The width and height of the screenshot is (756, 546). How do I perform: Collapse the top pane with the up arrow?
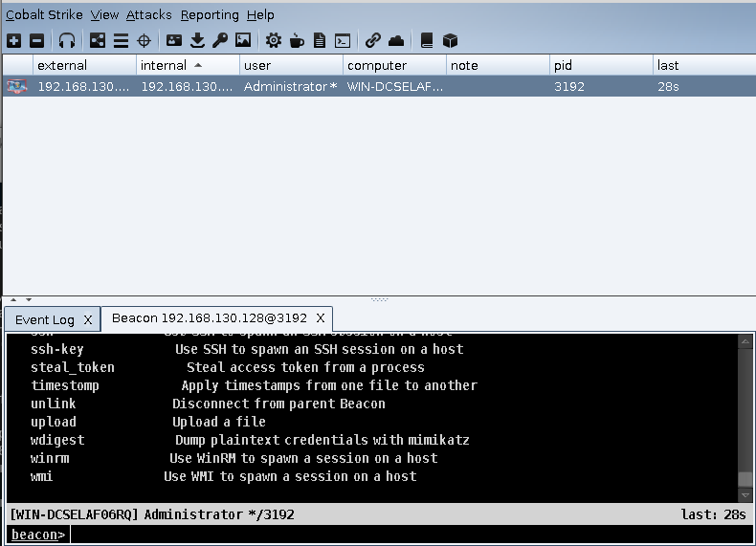point(13,299)
